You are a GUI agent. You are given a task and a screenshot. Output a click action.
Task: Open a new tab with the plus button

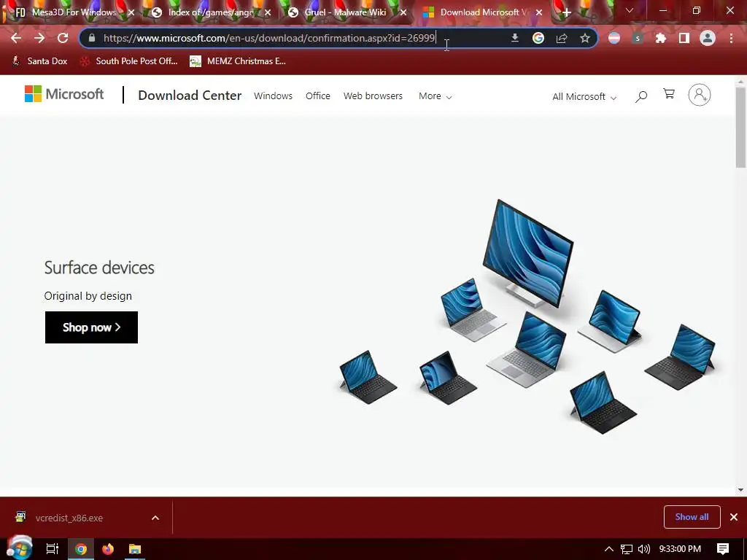566,12
